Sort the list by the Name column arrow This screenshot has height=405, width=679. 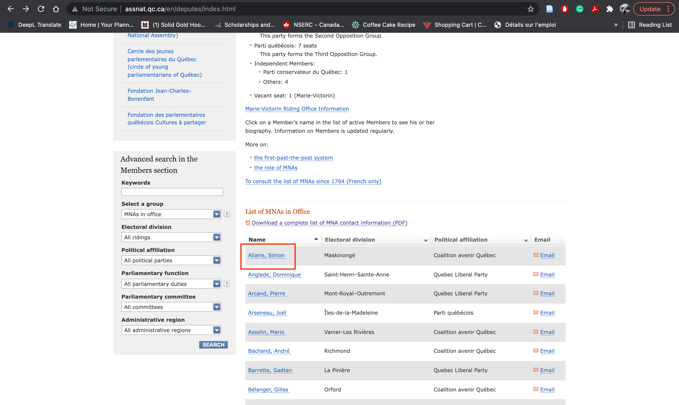316,240
